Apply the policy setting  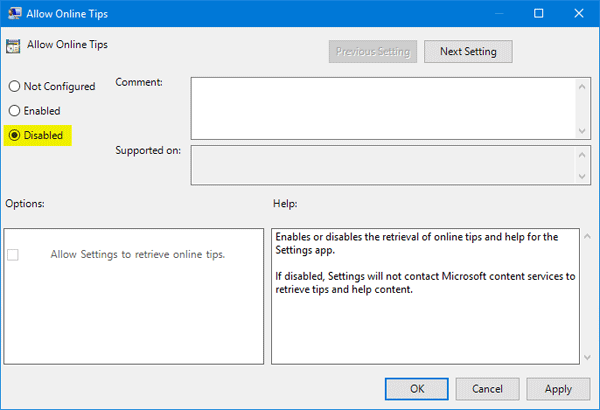tap(558, 388)
